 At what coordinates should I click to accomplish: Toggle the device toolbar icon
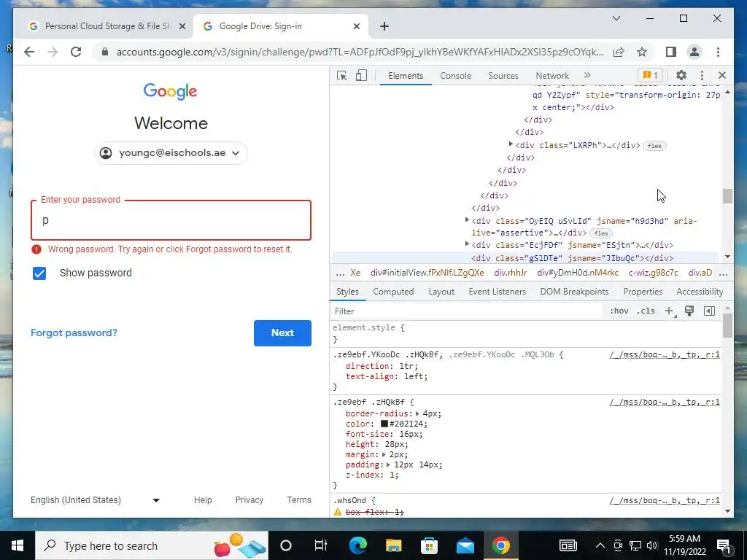coord(361,75)
